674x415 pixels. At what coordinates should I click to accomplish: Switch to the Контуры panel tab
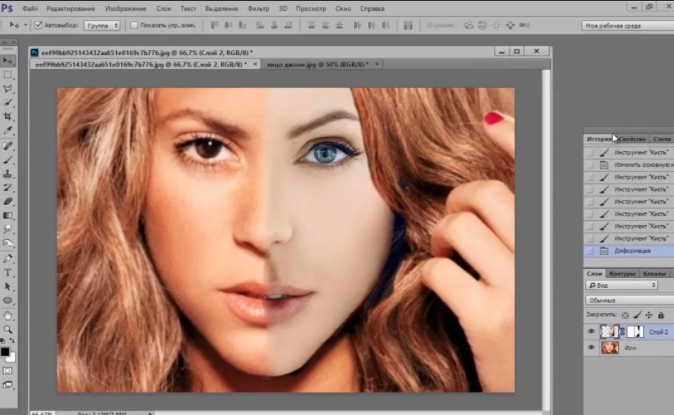622,274
